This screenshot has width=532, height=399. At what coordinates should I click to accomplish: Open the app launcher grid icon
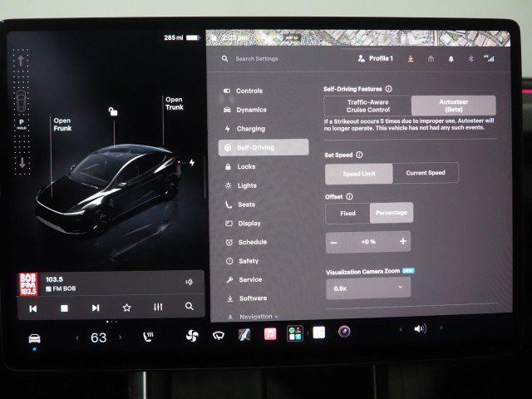(295, 333)
